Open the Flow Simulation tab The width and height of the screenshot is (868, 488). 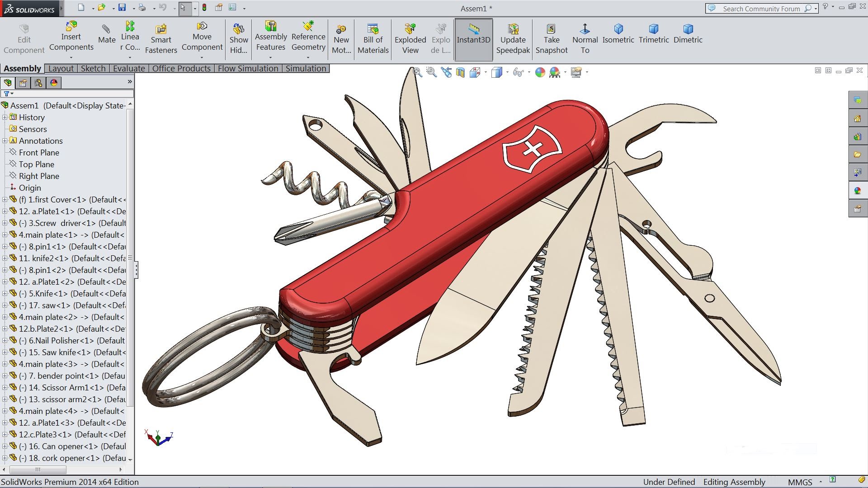[x=248, y=68]
